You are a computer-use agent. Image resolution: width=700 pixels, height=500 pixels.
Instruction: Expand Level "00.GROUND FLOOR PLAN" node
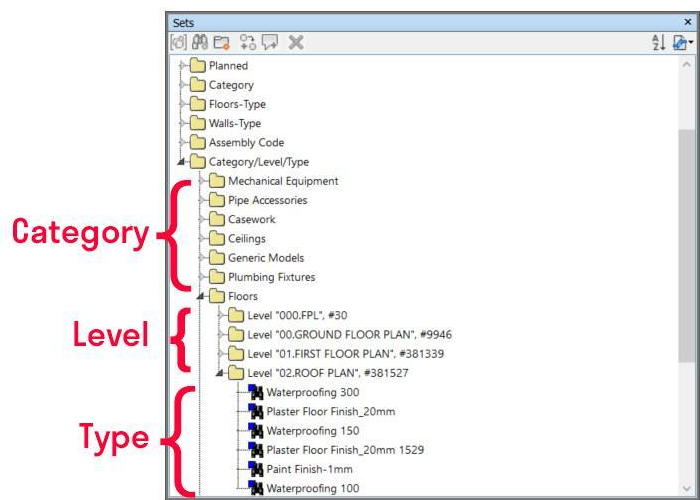point(221,334)
